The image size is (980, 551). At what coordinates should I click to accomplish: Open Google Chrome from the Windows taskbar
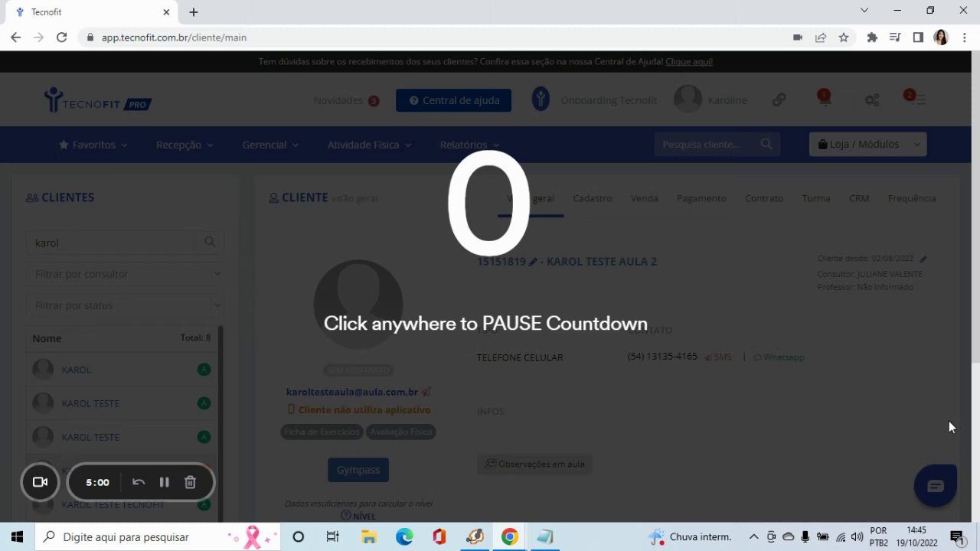coord(509,536)
